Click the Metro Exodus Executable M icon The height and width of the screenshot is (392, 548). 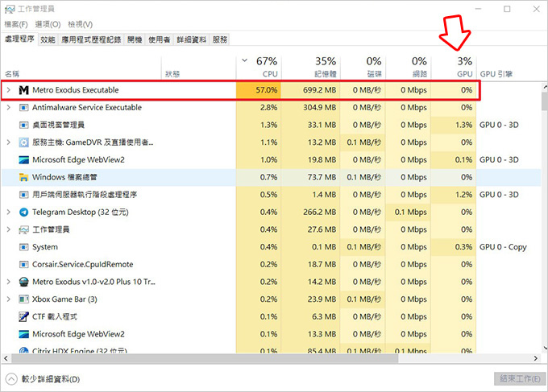pyautogui.click(x=23, y=90)
